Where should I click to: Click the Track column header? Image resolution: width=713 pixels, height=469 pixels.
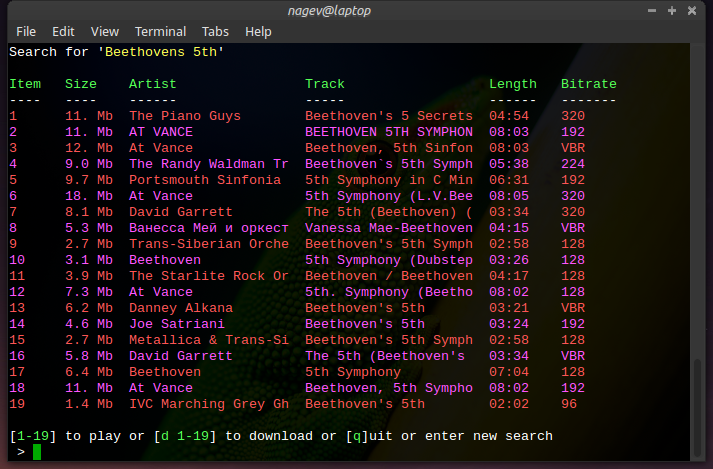tap(325, 84)
